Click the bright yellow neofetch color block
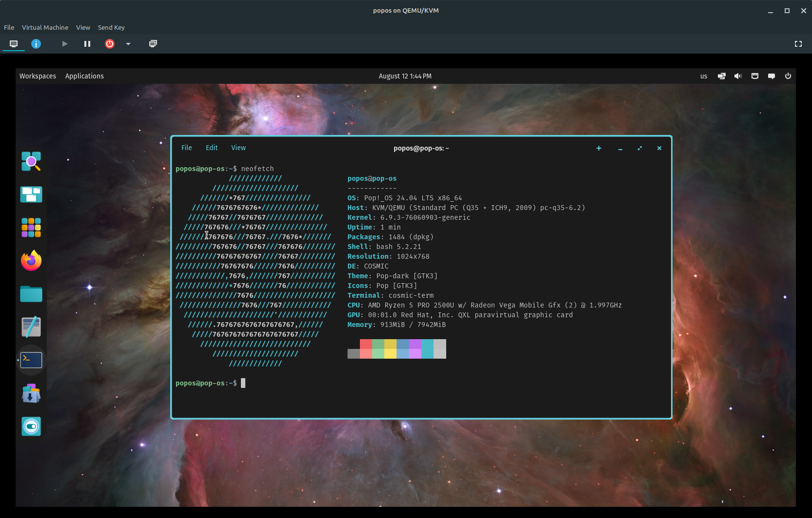 (391, 354)
